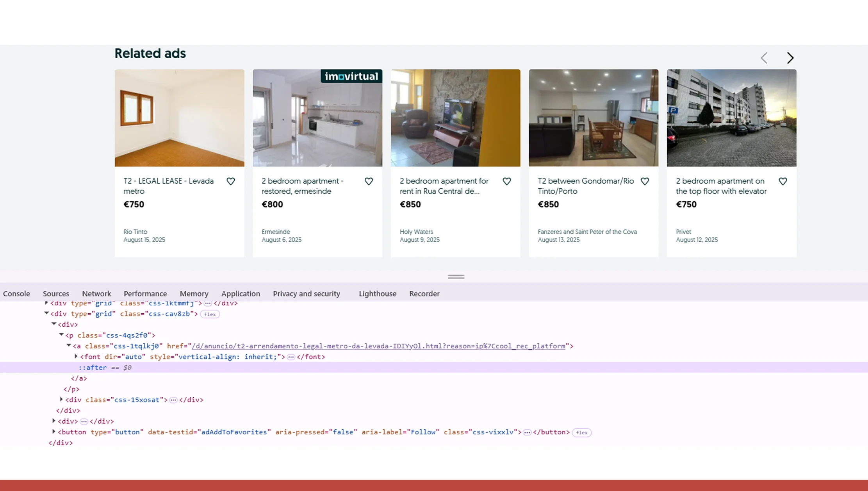The image size is (868, 491).
Task: Click heart on restored Ermesinde apartment
Action: coord(369,181)
